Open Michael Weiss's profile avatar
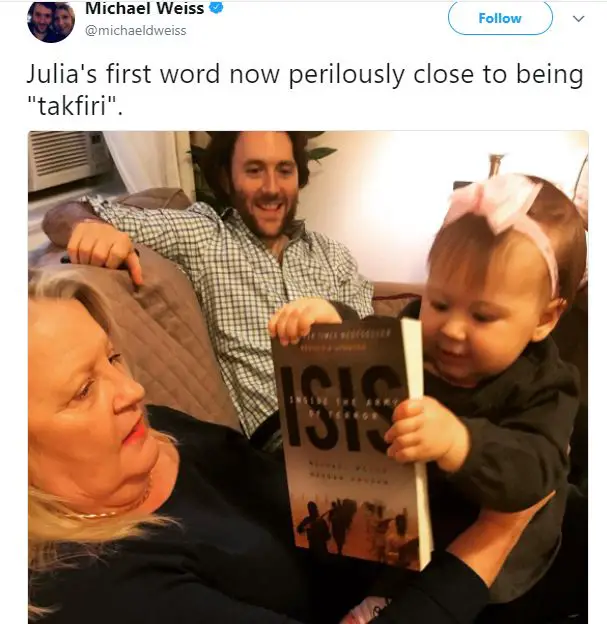The height and width of the screenshot is (624, 607). 51,21
